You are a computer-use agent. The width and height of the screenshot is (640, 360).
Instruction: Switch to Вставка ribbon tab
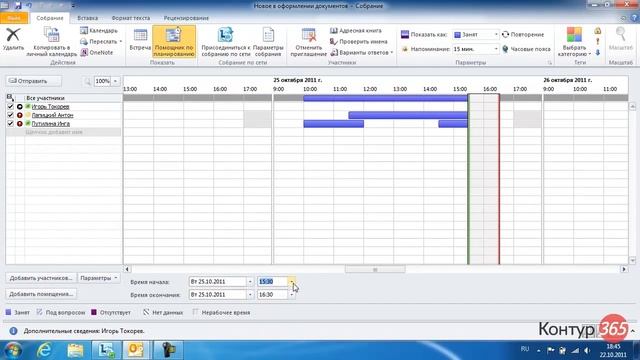point(87,18)
